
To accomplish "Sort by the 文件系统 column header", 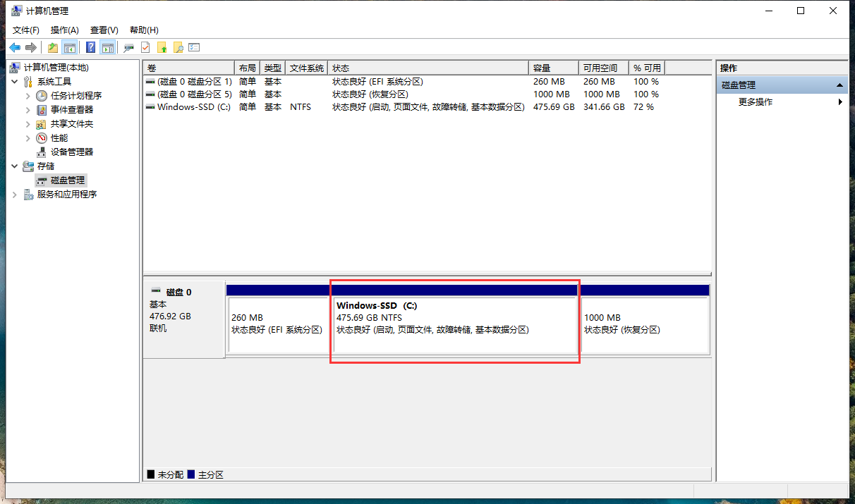I will point(308,68).
